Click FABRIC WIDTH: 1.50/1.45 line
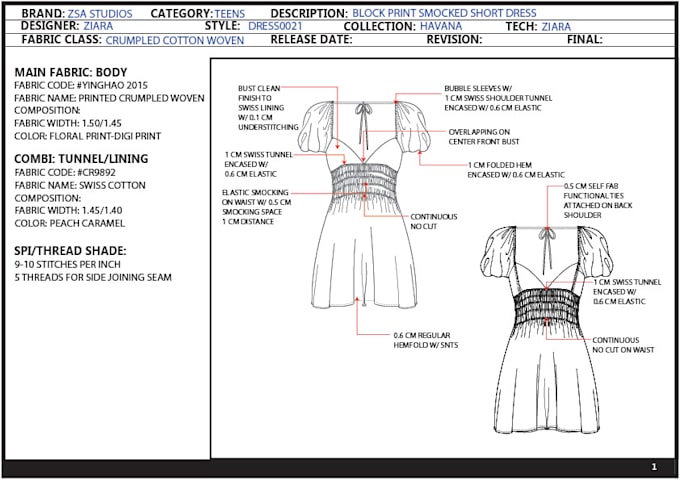The width and height of the screenshot is (680, 481). pyautogui.click(x=68, y=124)
